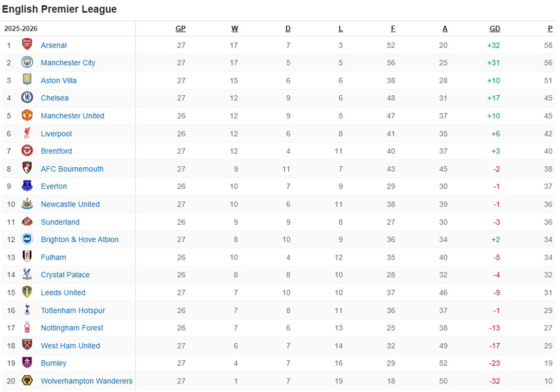Open the Aston Villa team link

coord(58,81)
